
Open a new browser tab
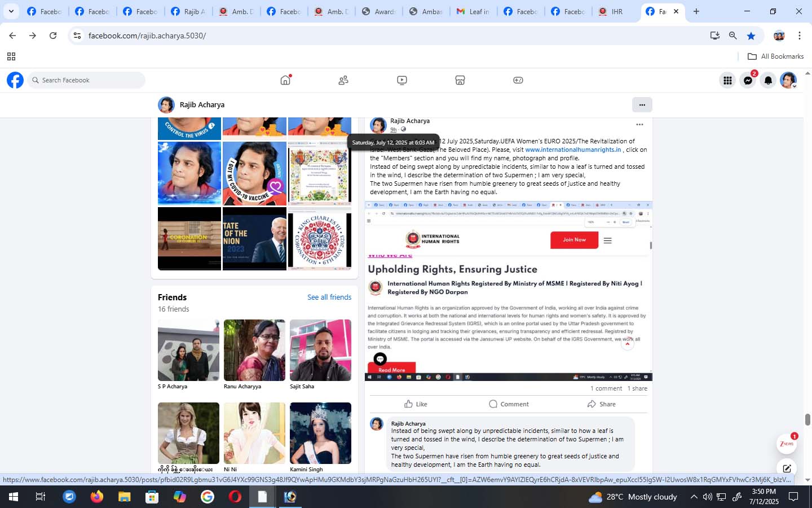coord(696,11)
